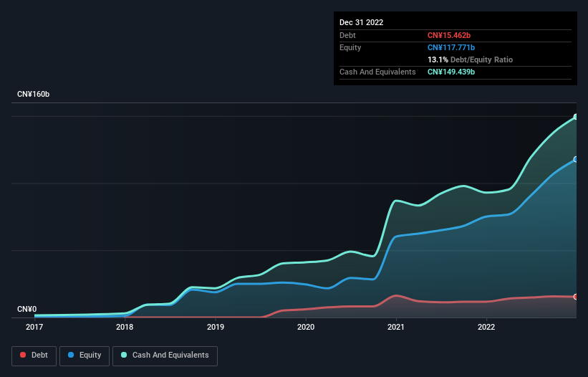588x377 pixels.
Task: Select the Cash And Equivalents end data point
Action: 576,117
